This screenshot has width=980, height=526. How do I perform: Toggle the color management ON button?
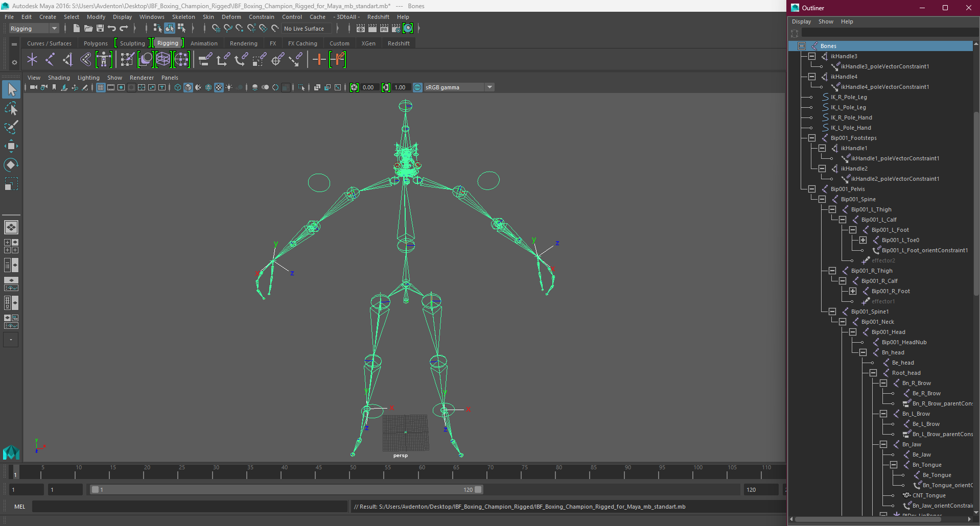click(x=417, y=87)
